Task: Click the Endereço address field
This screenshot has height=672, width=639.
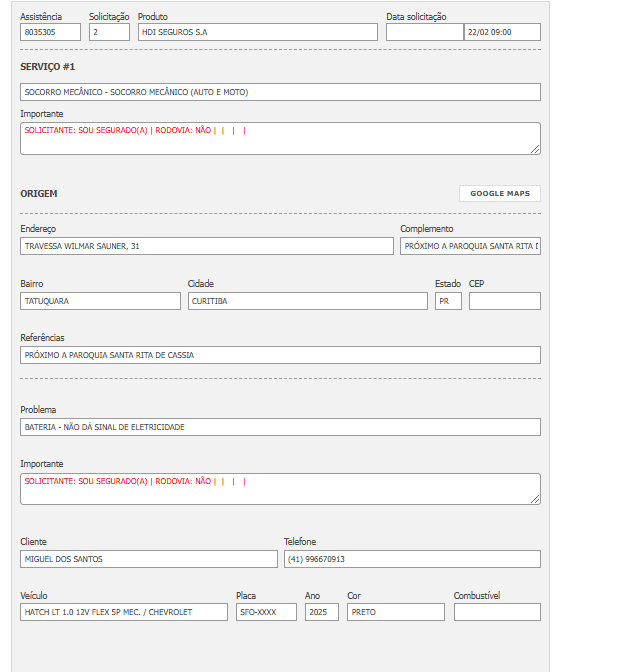Action: pyautogui.click(x=207, y=246)
